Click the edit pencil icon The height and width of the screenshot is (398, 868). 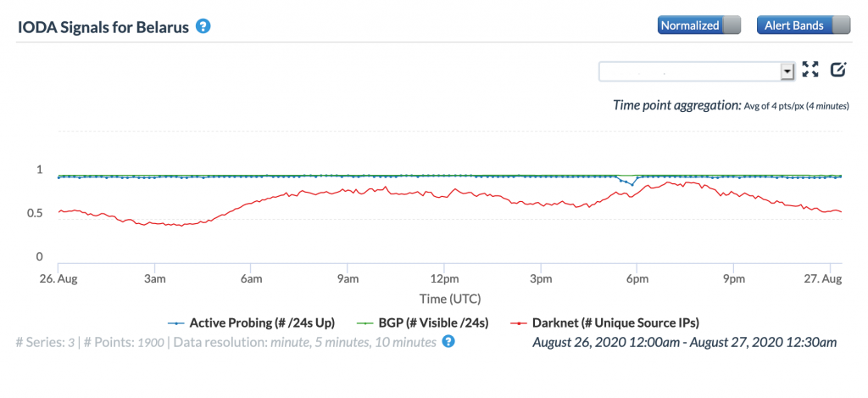point(838,70)
